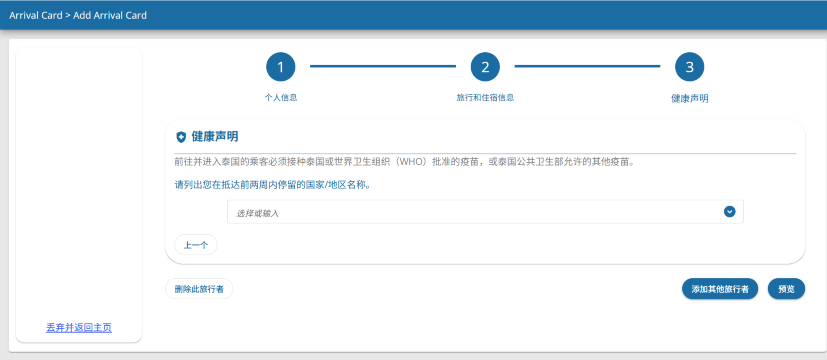This screenshot has height=360, width=827.
Task: Click 删除此旅行者 to delete traveler
Action: click(x=199, y=289)
